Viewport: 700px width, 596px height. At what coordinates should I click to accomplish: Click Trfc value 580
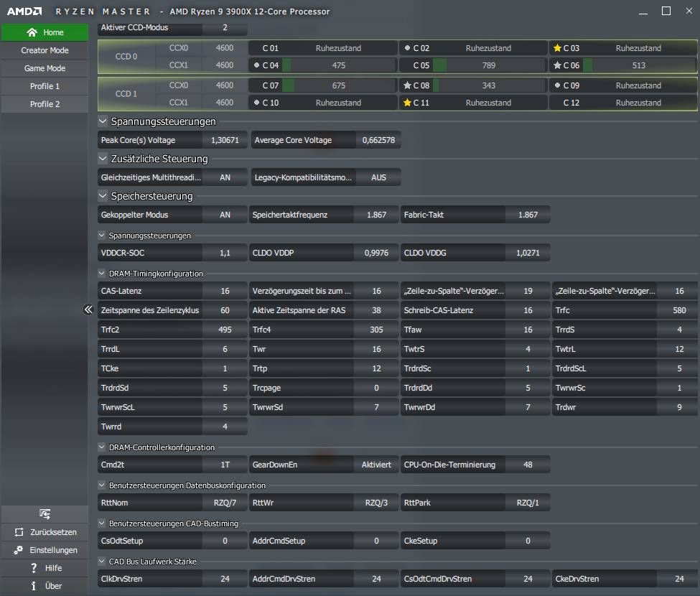(x=679, y=310)
